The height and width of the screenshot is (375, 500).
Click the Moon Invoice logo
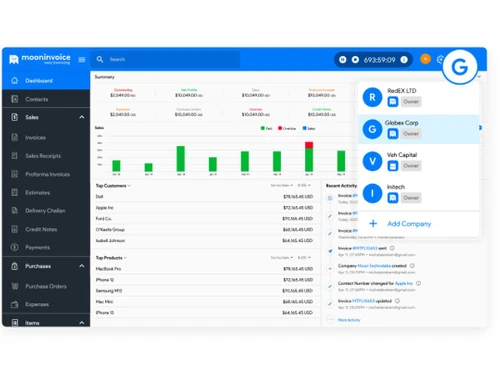click(x=40, y=59)
